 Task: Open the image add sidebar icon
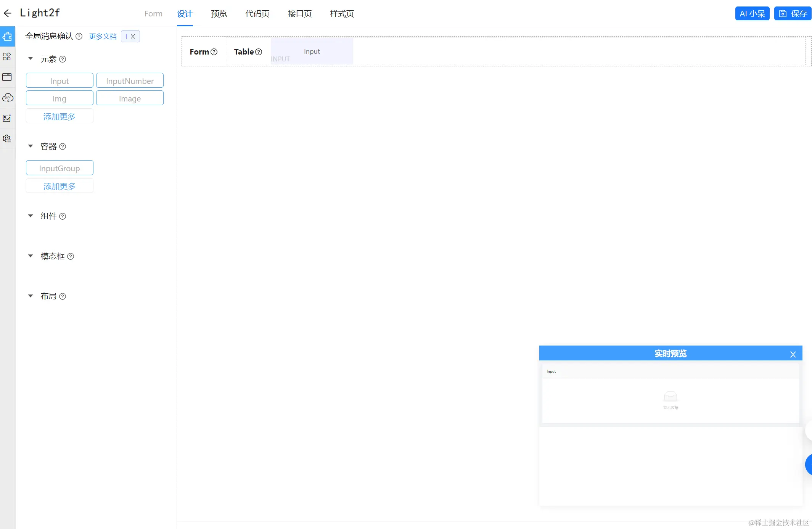tap(7, 118)
